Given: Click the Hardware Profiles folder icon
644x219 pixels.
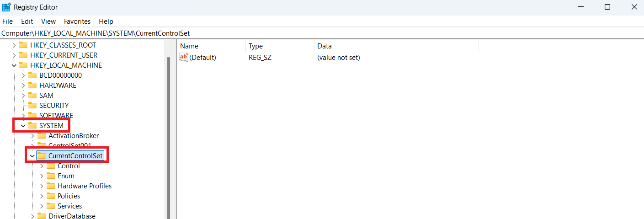Looking at the screenshot, I should [x=51, y=186].
